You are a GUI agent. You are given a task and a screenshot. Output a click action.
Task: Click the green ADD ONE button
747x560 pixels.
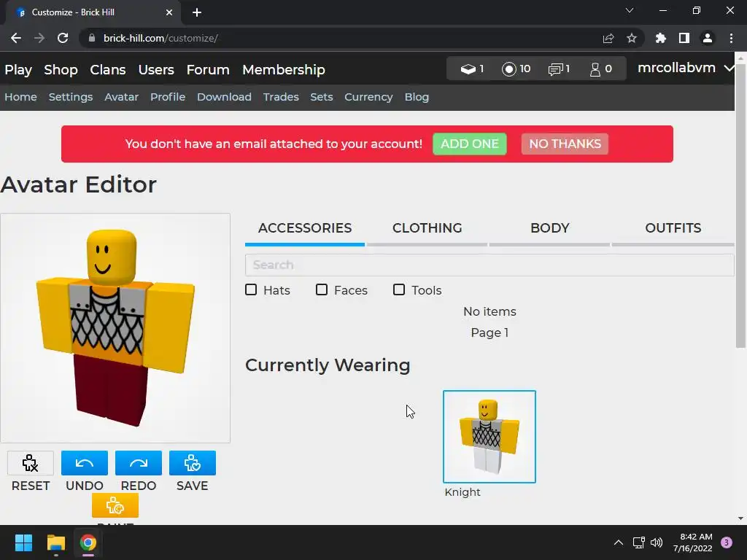tap(470, 144)
